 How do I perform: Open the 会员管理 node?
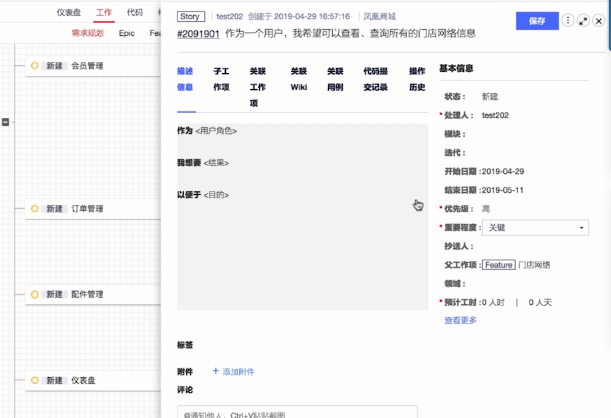point(87,65)
